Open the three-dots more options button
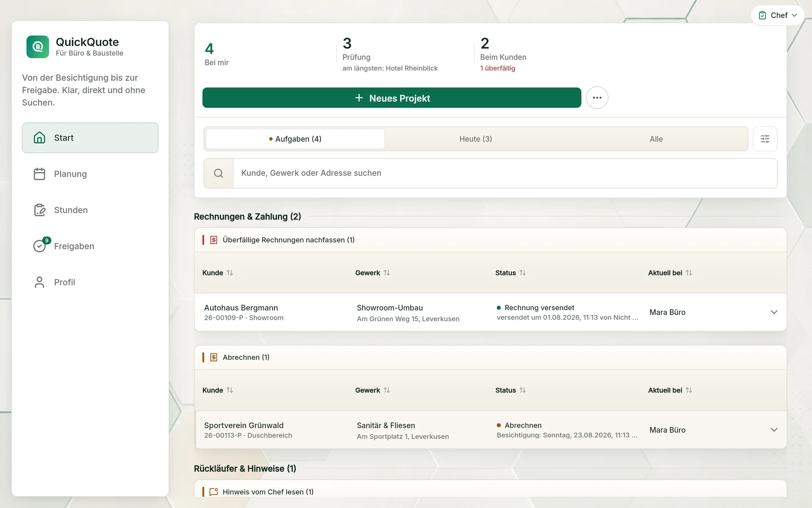The image size is (812, 508). point(597,98)
